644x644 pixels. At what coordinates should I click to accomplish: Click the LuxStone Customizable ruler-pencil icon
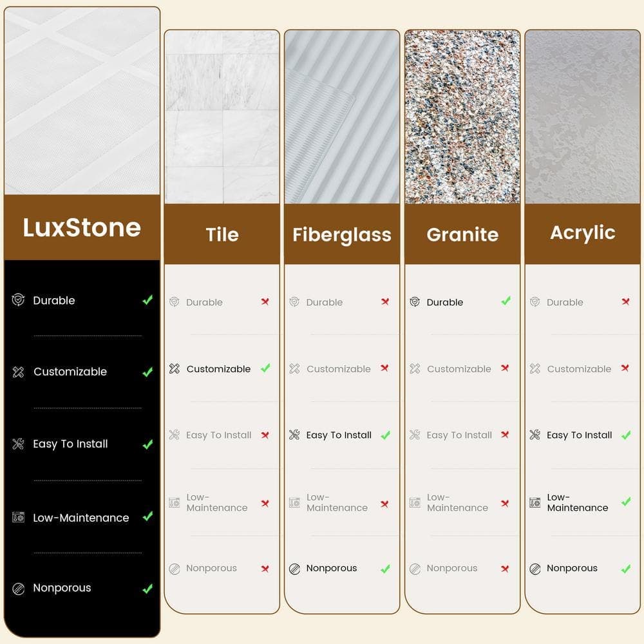[18, 372]
